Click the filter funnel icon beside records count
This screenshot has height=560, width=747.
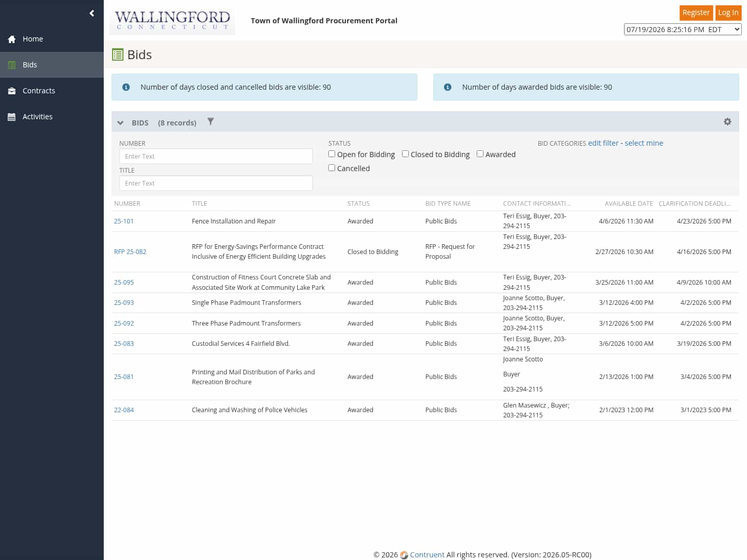click(x=211, y=121)
